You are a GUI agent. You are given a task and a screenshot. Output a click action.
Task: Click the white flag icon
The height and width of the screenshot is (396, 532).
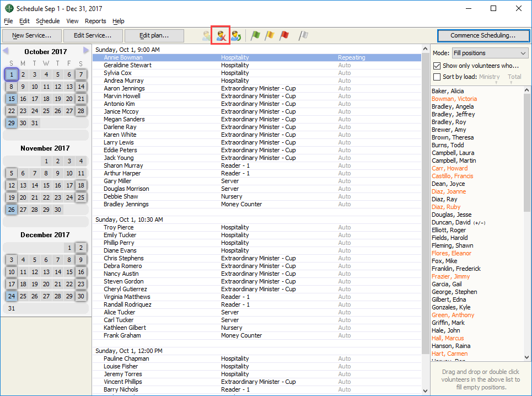[x=303, y=36]
